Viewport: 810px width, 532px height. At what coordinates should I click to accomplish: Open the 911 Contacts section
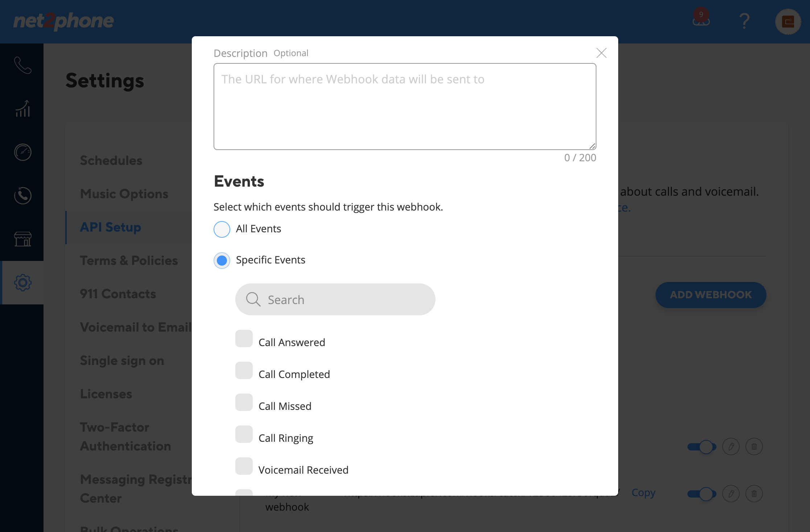pos(118,294)
